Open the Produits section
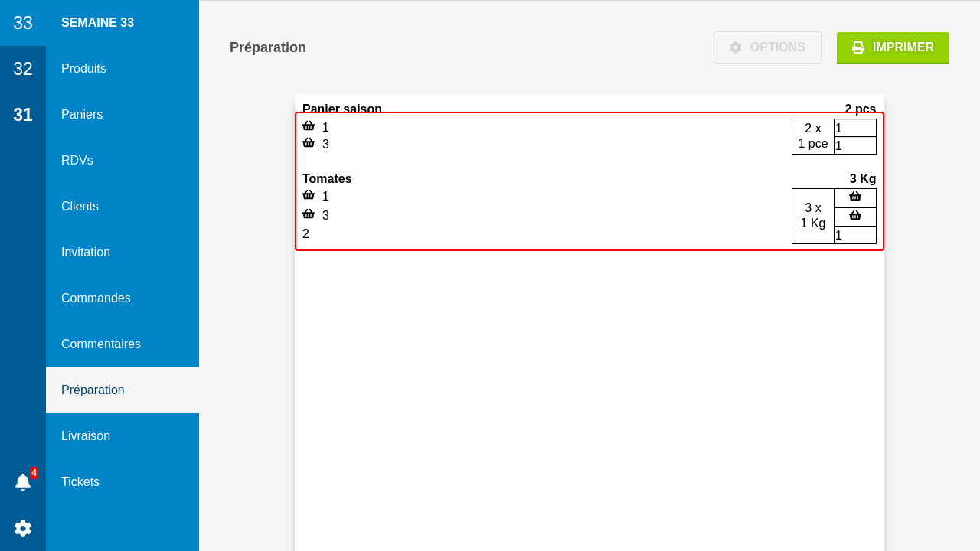980x551 pixels. tap(83, 69)
